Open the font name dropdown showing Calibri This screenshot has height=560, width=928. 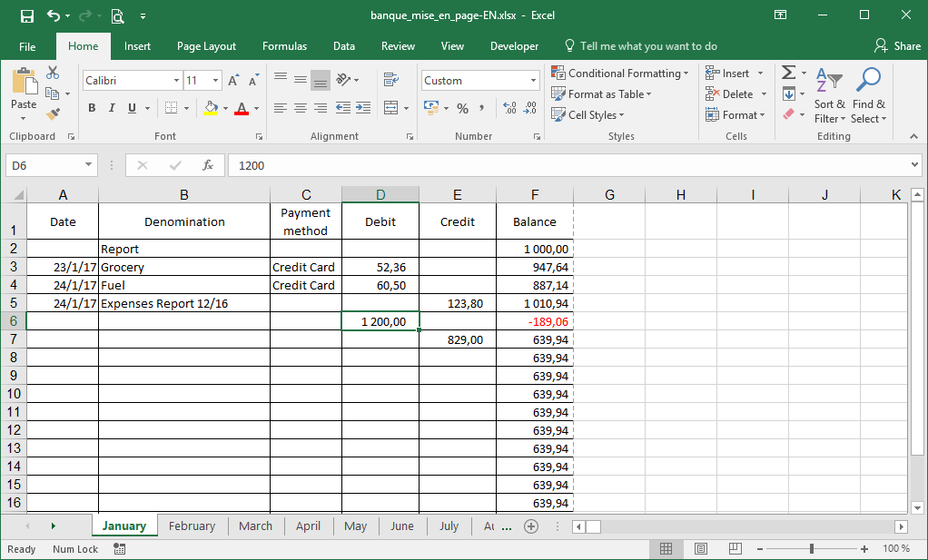(x=176, y=81)
